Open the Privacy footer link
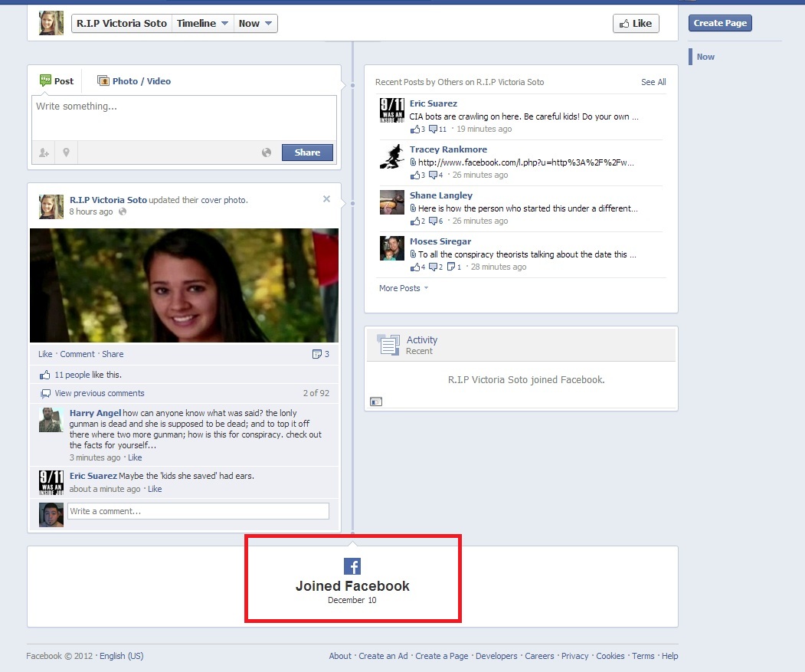The width and height of the screenshot is (805, 672). click(574, 656)
